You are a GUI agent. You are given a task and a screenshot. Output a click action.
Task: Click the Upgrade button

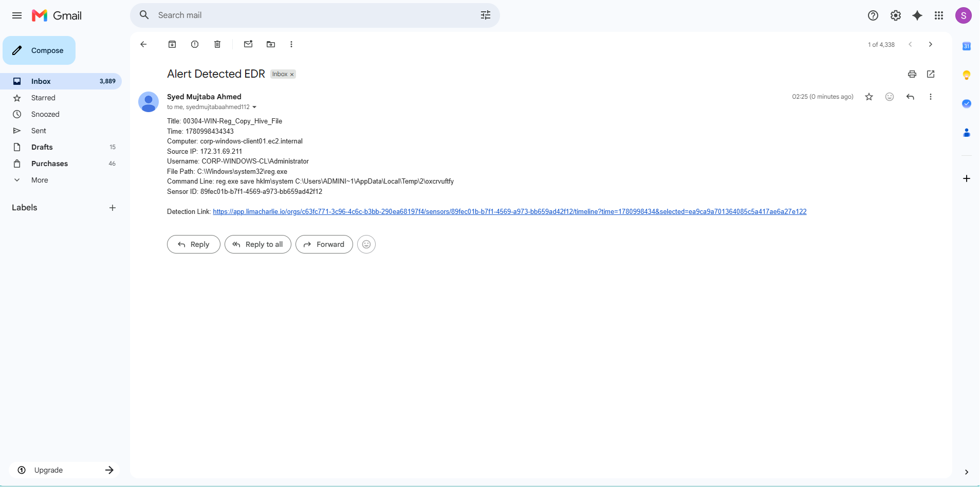click(64, 470)
